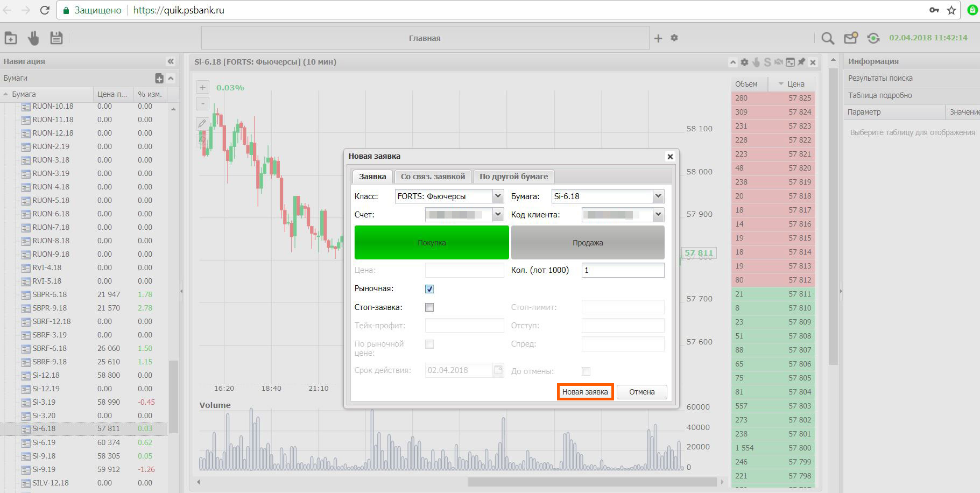Close the Si-6.18 chart panel

813,62
